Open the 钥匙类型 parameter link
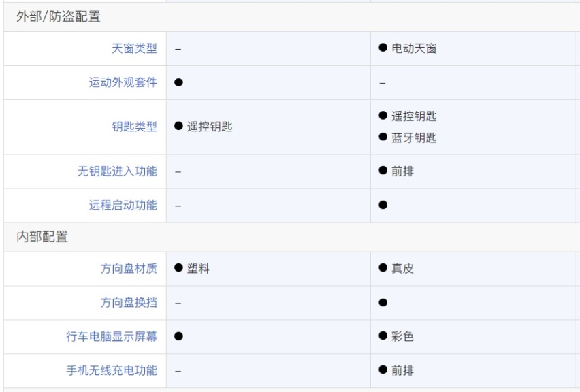The height and width of the screenshot is (392, 580). pos(134,127)
